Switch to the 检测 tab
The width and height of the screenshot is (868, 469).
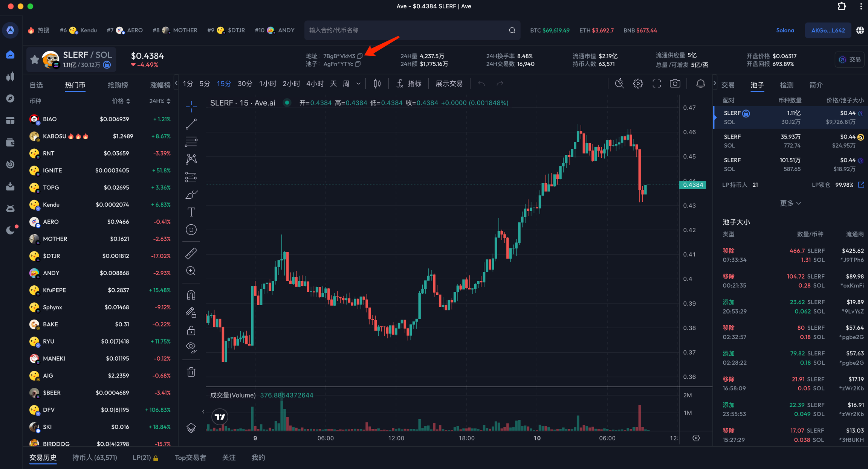pos(786,85)
